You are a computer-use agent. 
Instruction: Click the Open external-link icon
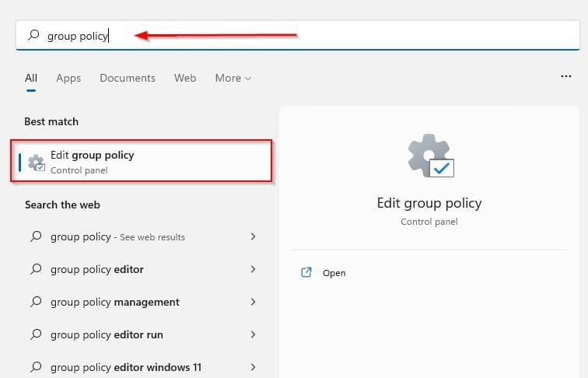tap(306, 273)
